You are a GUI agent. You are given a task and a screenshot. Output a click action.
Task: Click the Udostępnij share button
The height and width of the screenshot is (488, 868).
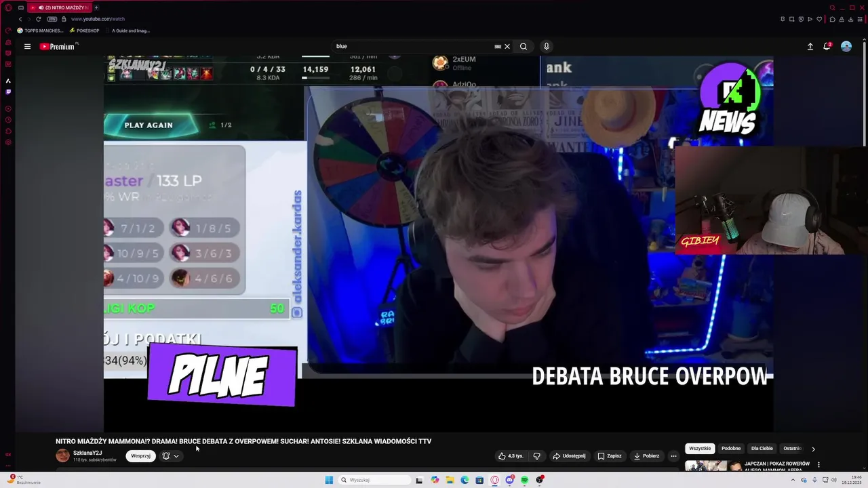pyautogui.click(x=569, y=456)
